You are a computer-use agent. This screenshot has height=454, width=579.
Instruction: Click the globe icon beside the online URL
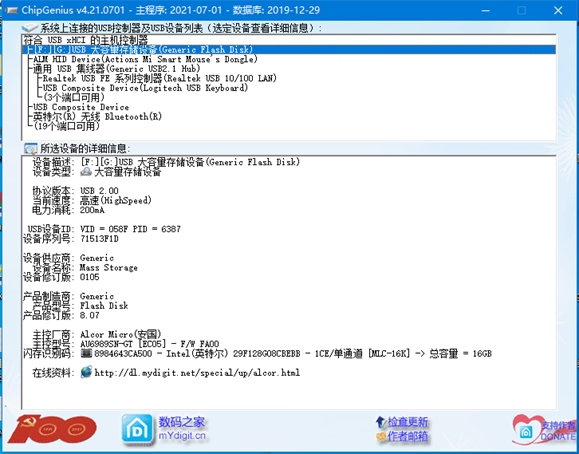(86, 372)
